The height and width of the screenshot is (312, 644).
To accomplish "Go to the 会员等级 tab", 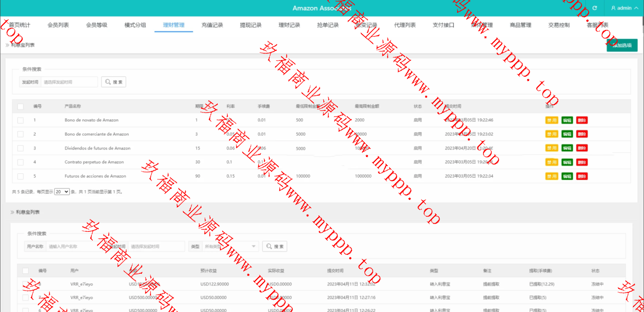I will (97, 25).
